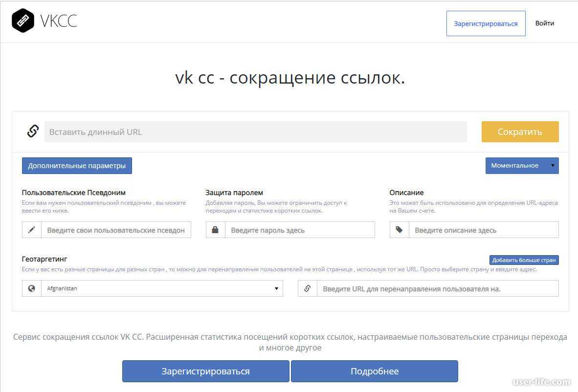Viewport: 578px width, 392px height.
Task: Click the padlock icon for password field
Action: [x=215, y=230]
